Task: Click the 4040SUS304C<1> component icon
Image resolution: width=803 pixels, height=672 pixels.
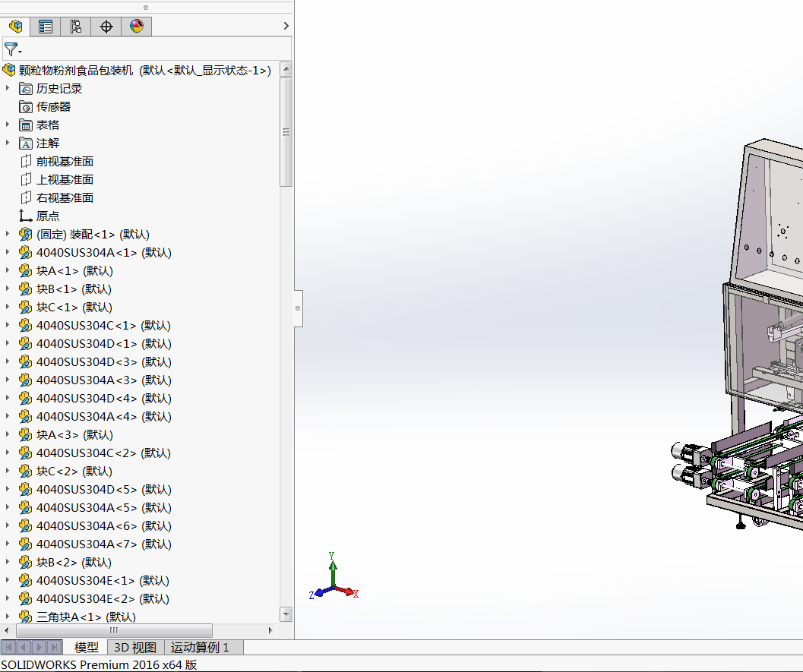Action: point(26,326)
